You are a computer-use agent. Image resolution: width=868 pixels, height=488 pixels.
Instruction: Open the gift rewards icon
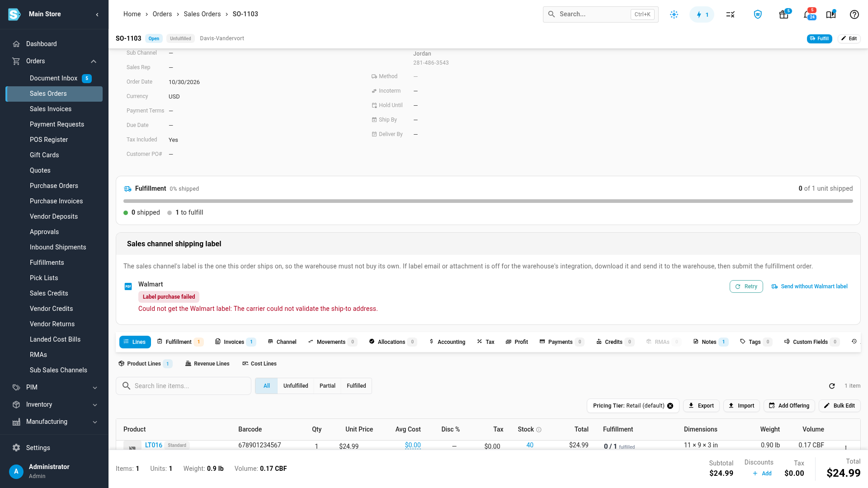coord(784,14)
